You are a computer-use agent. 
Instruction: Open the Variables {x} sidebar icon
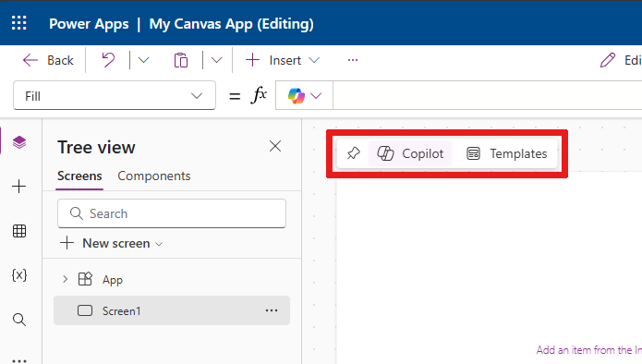(19, 274)
